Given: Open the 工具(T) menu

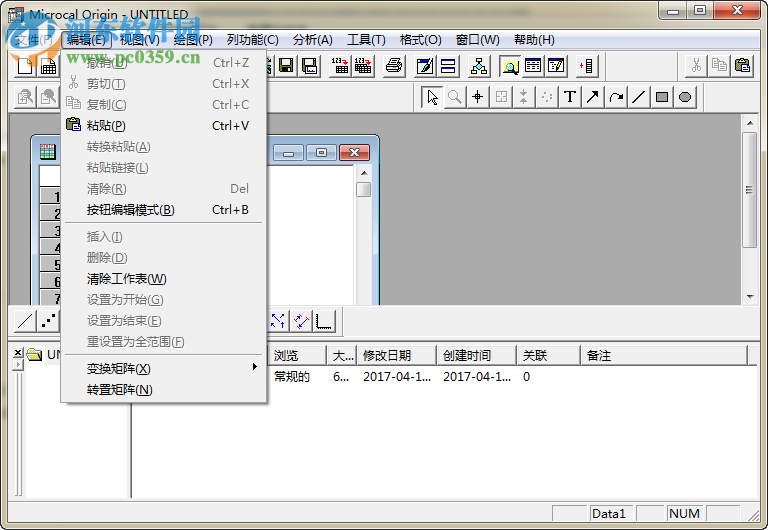Looking at the screenshot, I should pyautogui.click(x=366, y=40).
